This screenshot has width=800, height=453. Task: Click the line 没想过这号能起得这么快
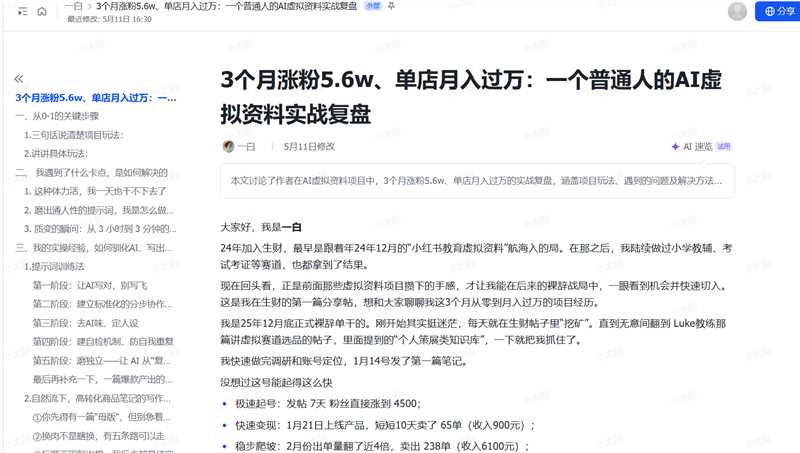pos(276,382)
